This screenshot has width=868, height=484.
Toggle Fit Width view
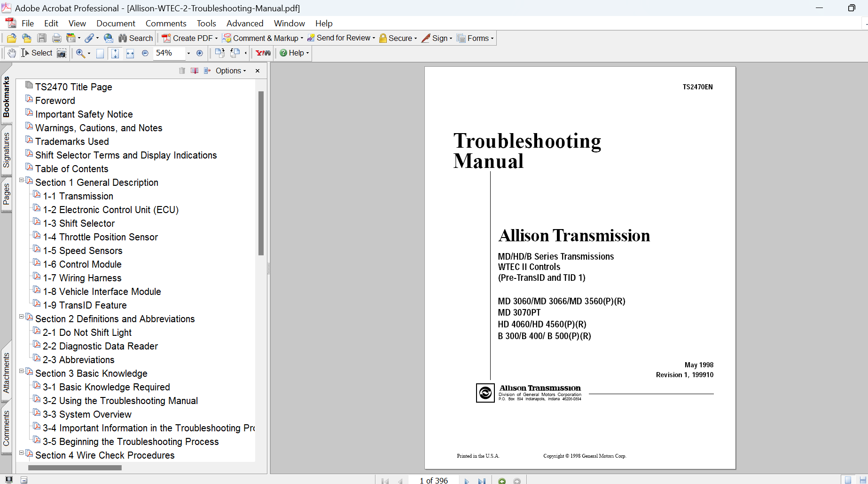[x=130, y=53]
